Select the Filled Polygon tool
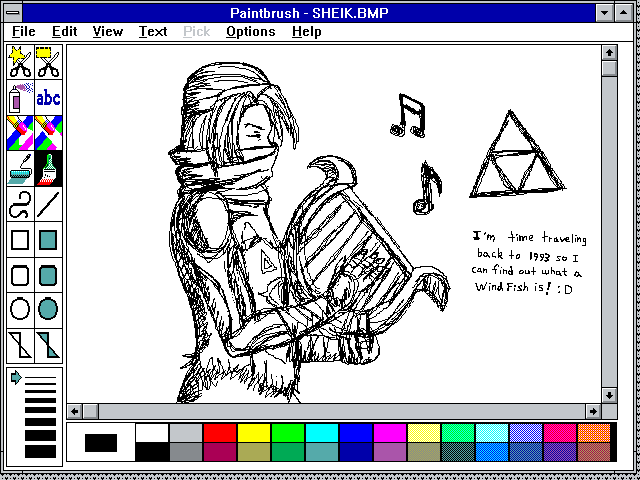Image resolution: width=640 pixels, height=480 pixels. [x=49, y=346]
